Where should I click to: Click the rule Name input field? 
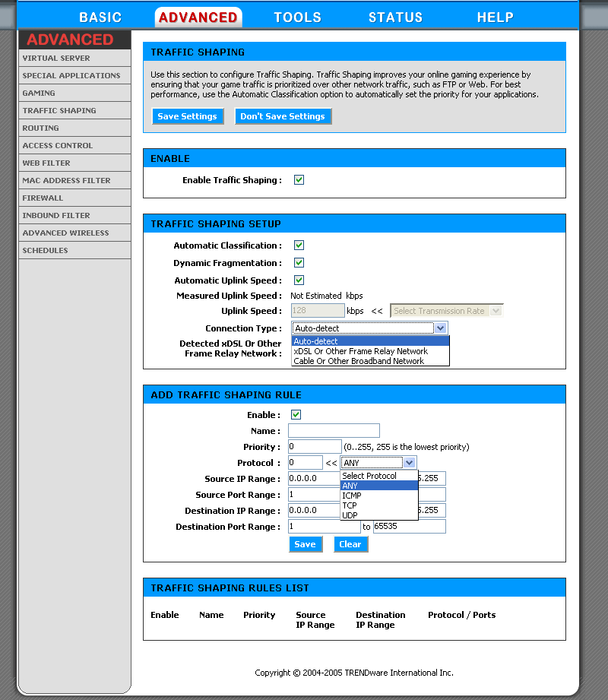pos(334,431)
